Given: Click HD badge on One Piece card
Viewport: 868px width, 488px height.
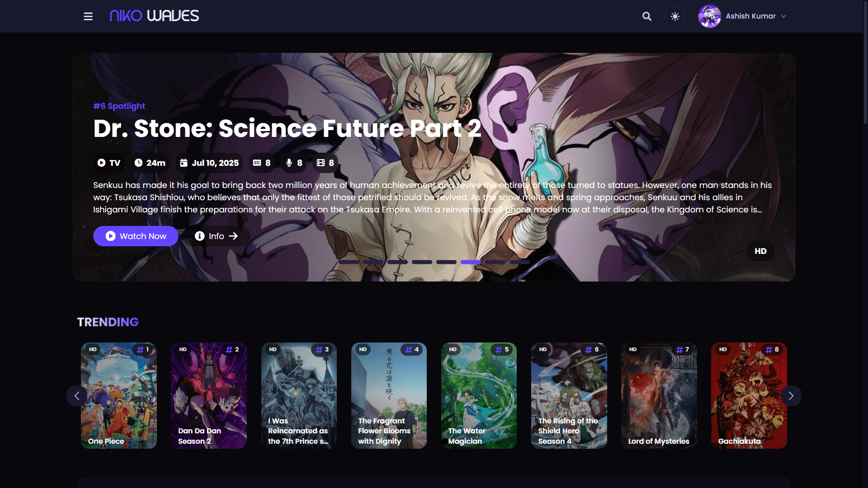Looking at the screenshot, I should click(x=93, y=349).
